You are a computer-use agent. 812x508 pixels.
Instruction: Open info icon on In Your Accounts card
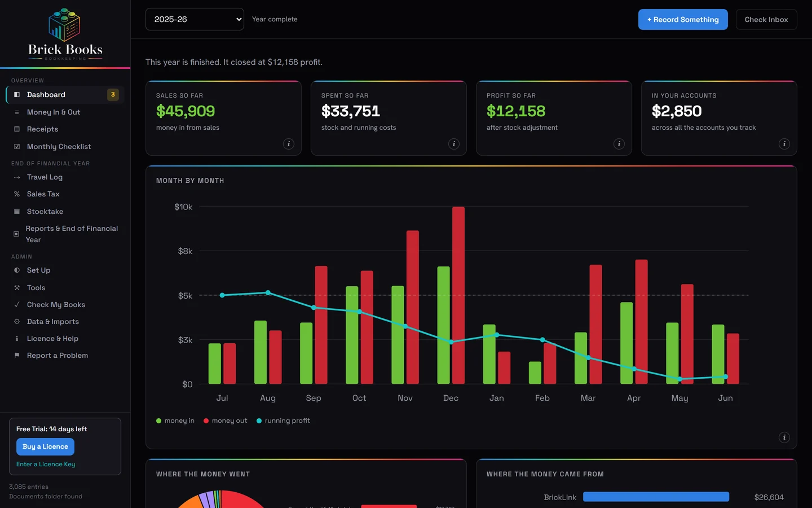tap(784, 144)
